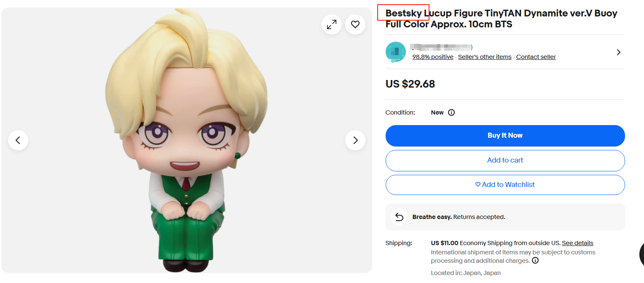The height and width of the screenshot is (283, 644).
Task: Click the Contact seller link
Action: (536, 57)
